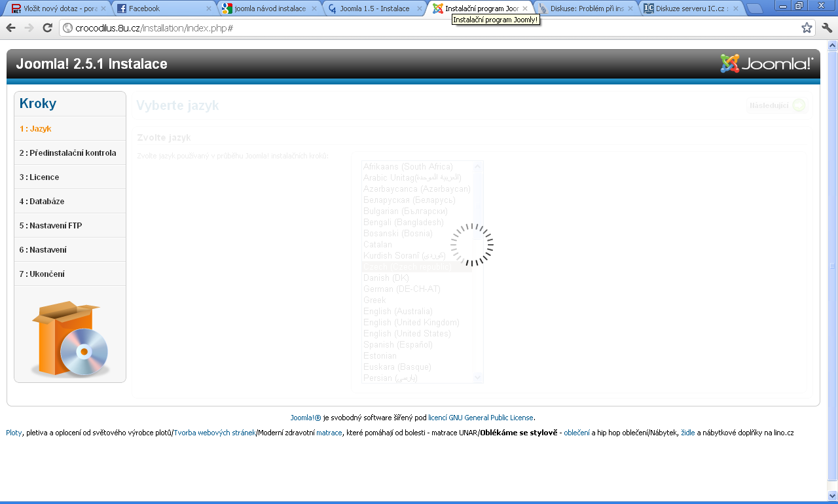Screen dimensions: 838x504
Task: Select step '3 : Licence'
Action: pyautogui.click(x=70, y=177)
